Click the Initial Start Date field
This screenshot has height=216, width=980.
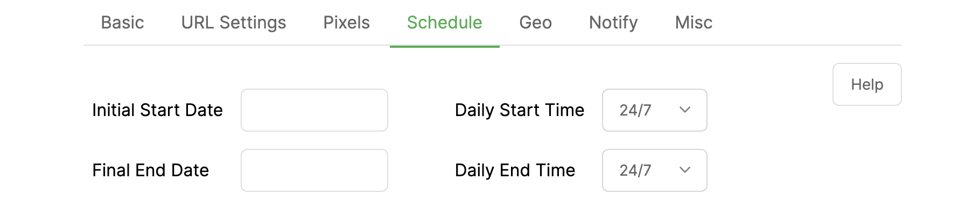click(314, 110)
